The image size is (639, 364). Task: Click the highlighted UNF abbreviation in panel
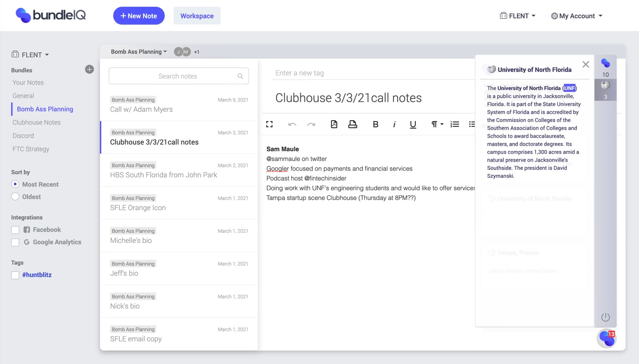(x=569, y=88)
